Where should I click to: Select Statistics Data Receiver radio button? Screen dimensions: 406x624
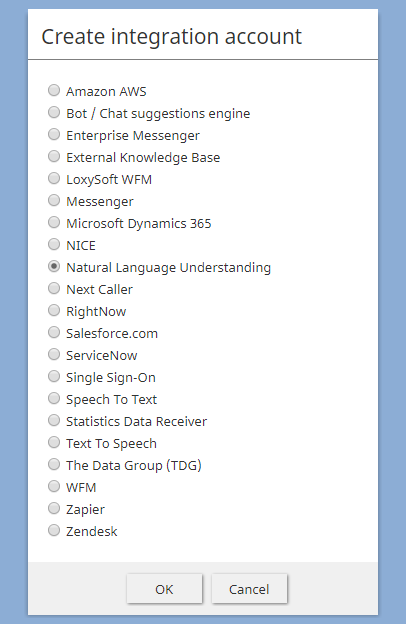coord(54,420)
